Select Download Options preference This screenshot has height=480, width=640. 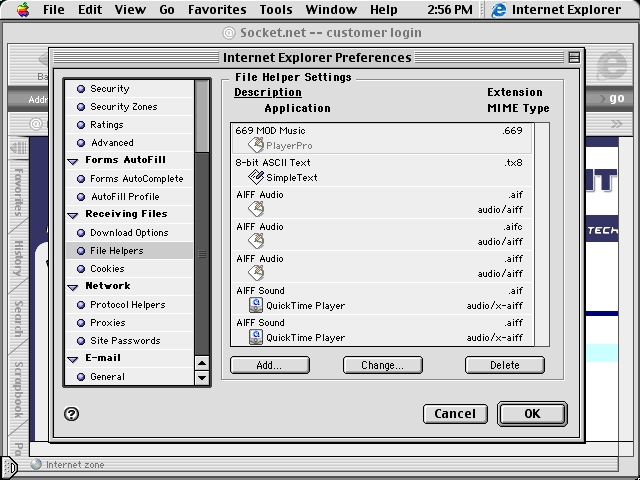coord(129,233)
